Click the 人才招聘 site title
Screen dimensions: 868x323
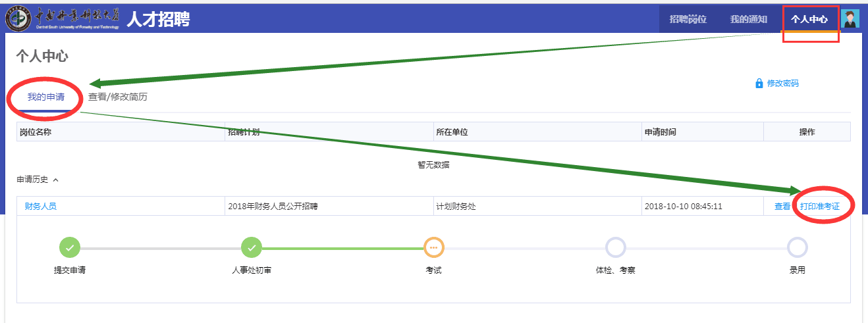(158, 19)
